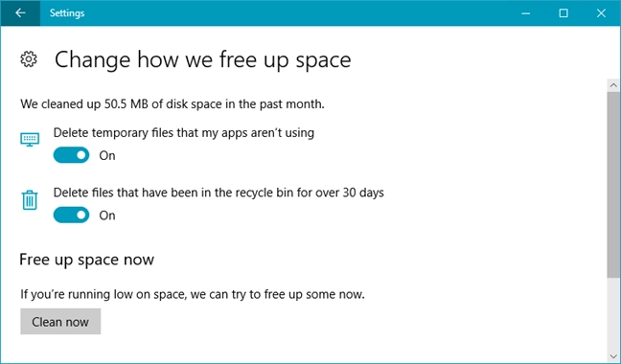Click the Change how we free up space heading
621x364 pixels.
click(x=203, y=60)
